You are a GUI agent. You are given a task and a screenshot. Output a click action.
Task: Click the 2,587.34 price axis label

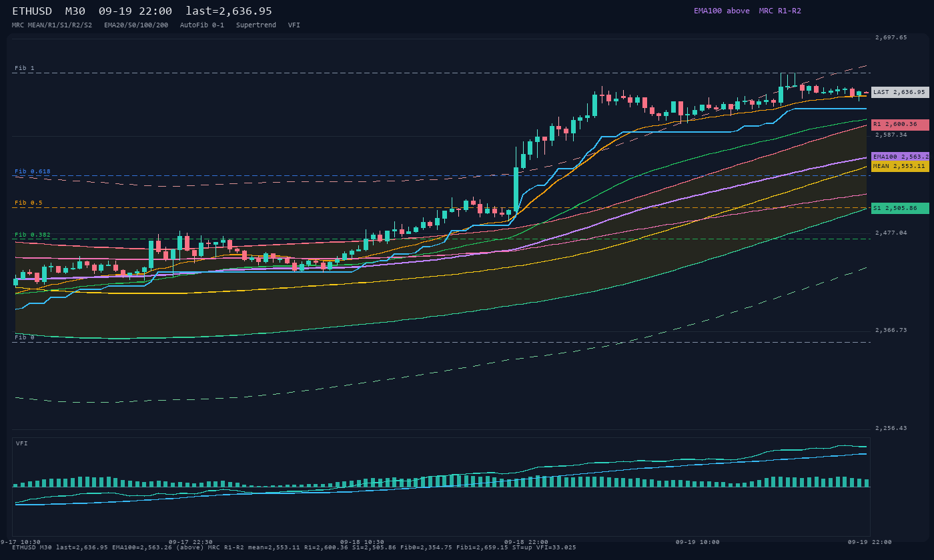pos(891,135)
